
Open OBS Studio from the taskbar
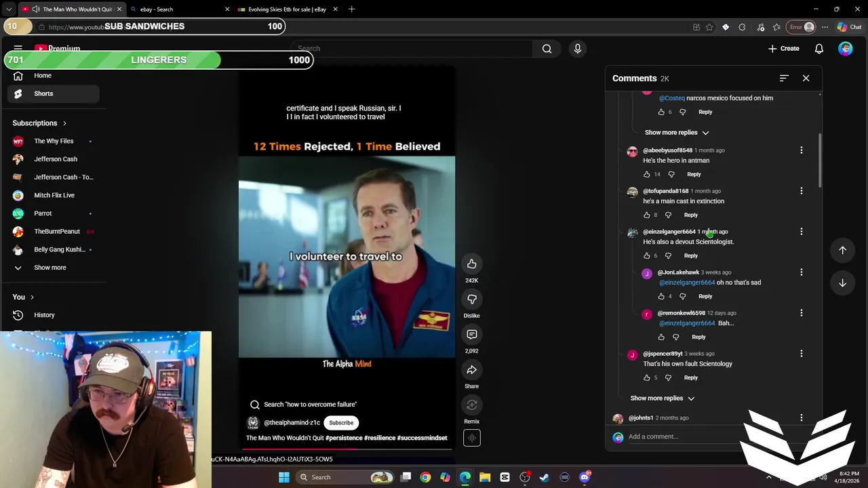click(525, 477)
